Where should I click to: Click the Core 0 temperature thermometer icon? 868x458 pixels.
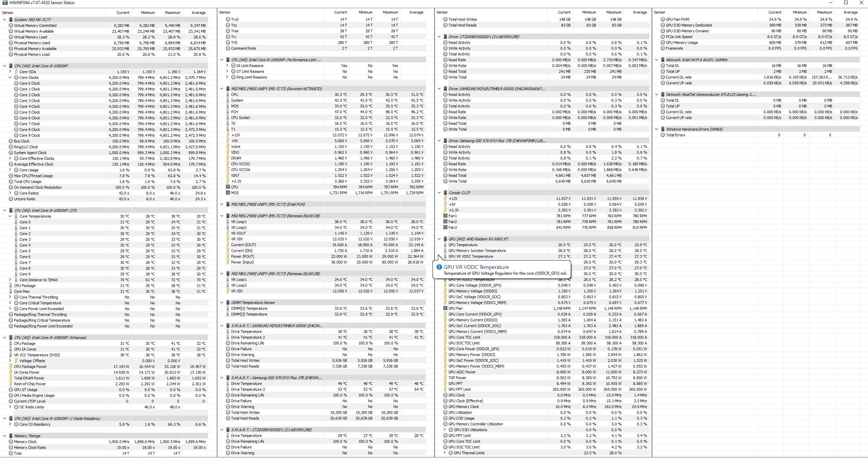coord(16,222)
